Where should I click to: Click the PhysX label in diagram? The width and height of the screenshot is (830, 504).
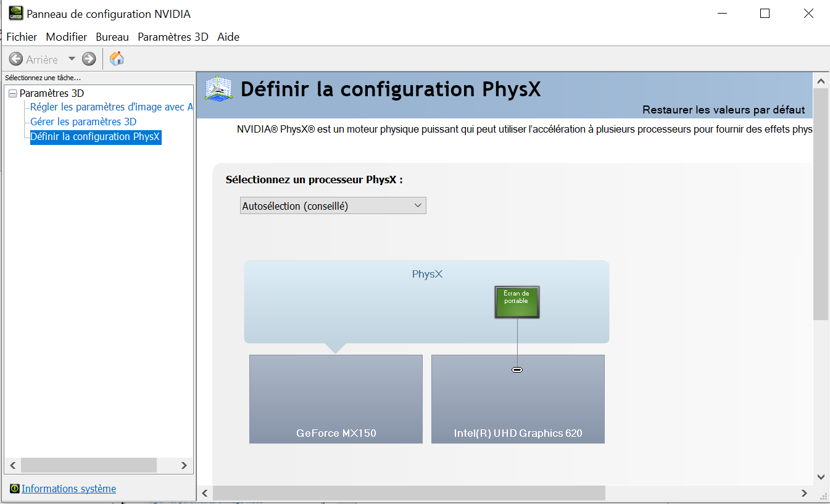(427, 274)
